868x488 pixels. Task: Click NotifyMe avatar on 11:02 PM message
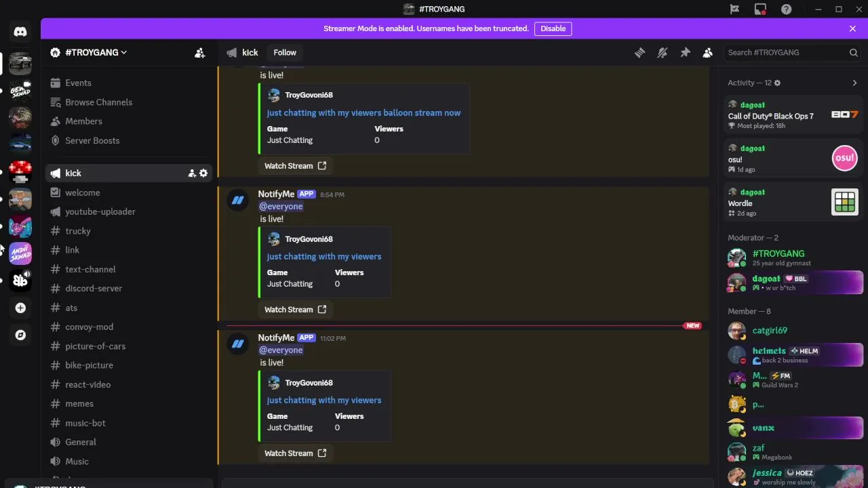[x=237, y=344]
